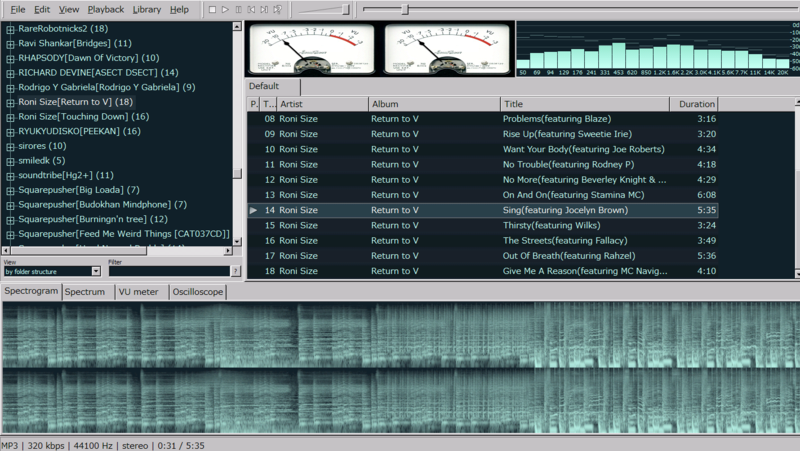The width and height of the screenshot is (800, 451).
Task: Open the Help menu
Action: pos(179,9)
